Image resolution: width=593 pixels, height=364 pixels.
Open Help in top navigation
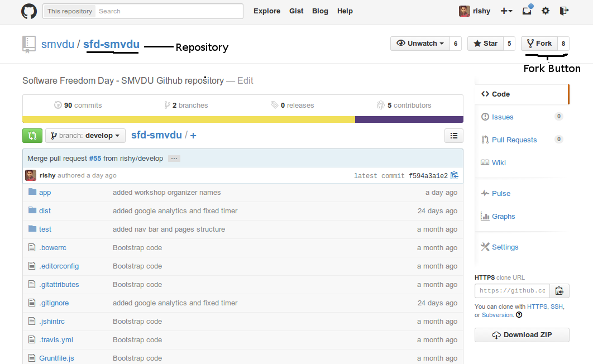point(345,11)
